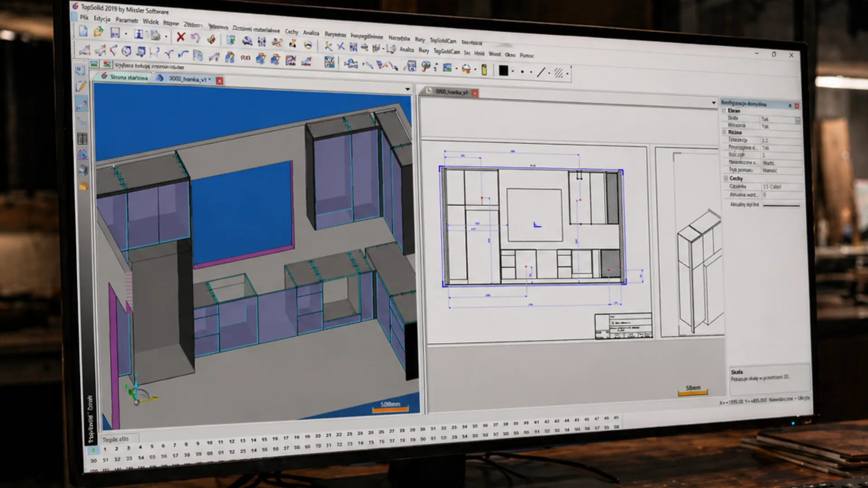Click the pencil icon in left sidebar

(x=81, y=87)
